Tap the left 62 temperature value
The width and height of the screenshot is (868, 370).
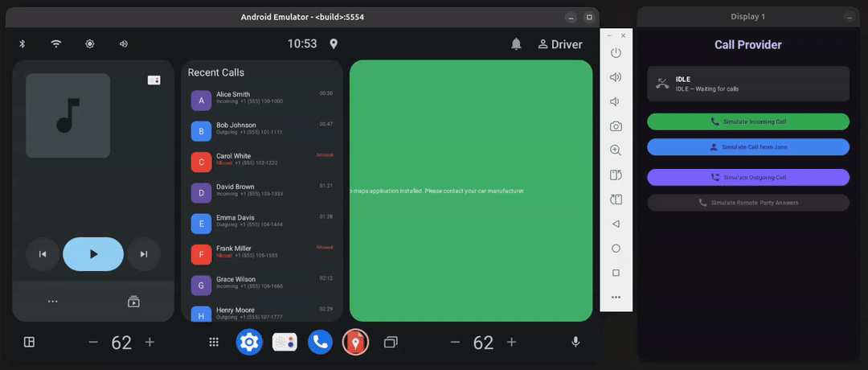(x=122, y=343)
